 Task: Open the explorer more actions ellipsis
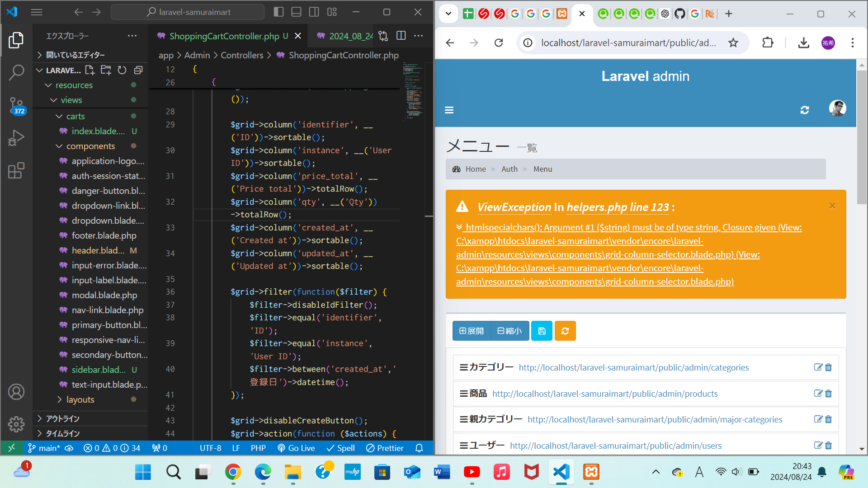132,36
